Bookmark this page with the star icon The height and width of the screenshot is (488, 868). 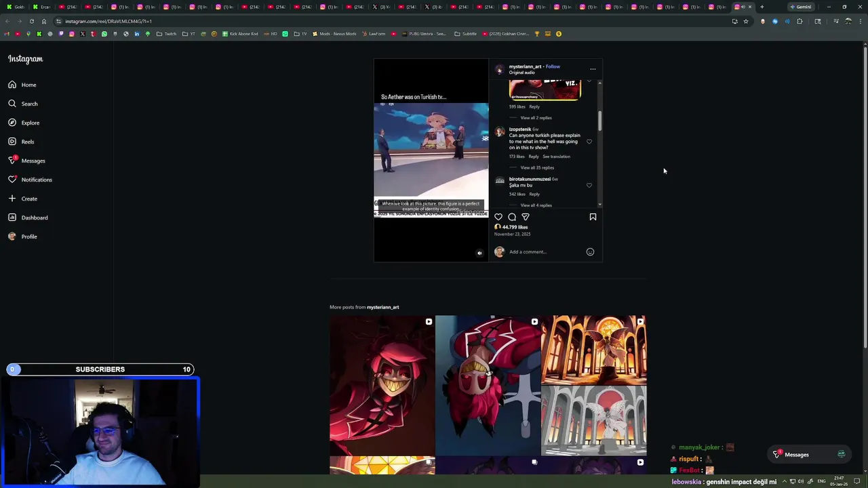pos(746,21)
